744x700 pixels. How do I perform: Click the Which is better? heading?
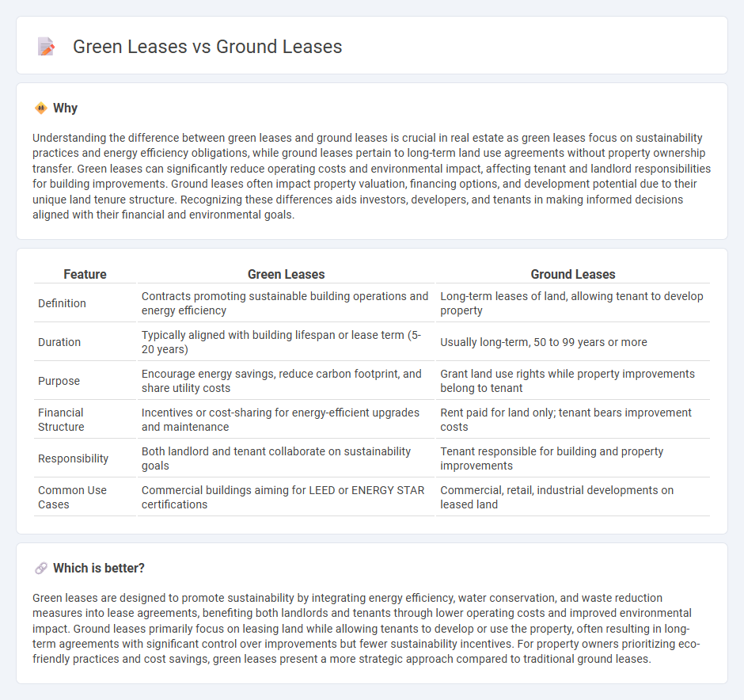coord(99,568)
